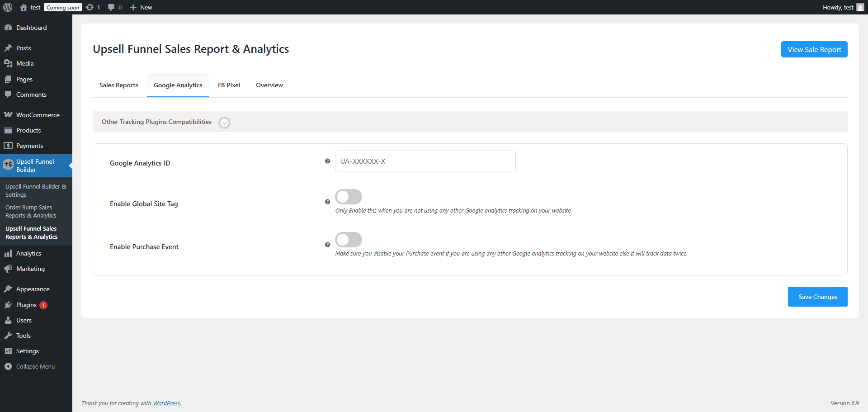Image resolution: width=868 pixels, height=412 pixels.
Task: Expand Other Tracking Plugins Compatibilities
Action: [x=224, y=122]
